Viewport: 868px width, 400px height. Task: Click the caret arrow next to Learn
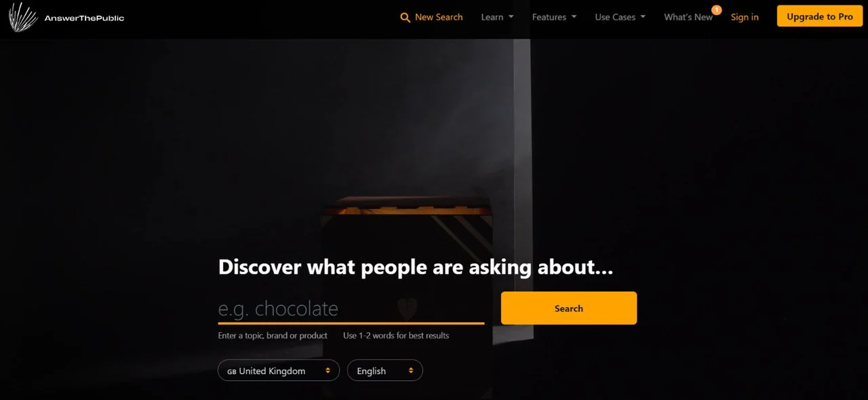511,17
